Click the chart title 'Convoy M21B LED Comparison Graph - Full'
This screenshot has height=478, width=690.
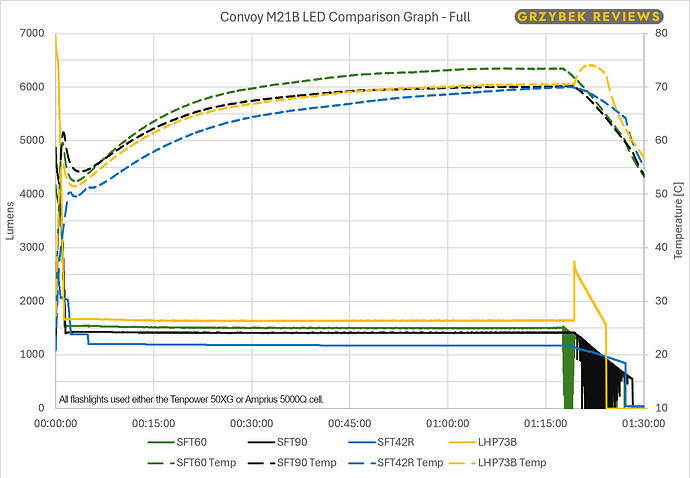coord(345,17)
